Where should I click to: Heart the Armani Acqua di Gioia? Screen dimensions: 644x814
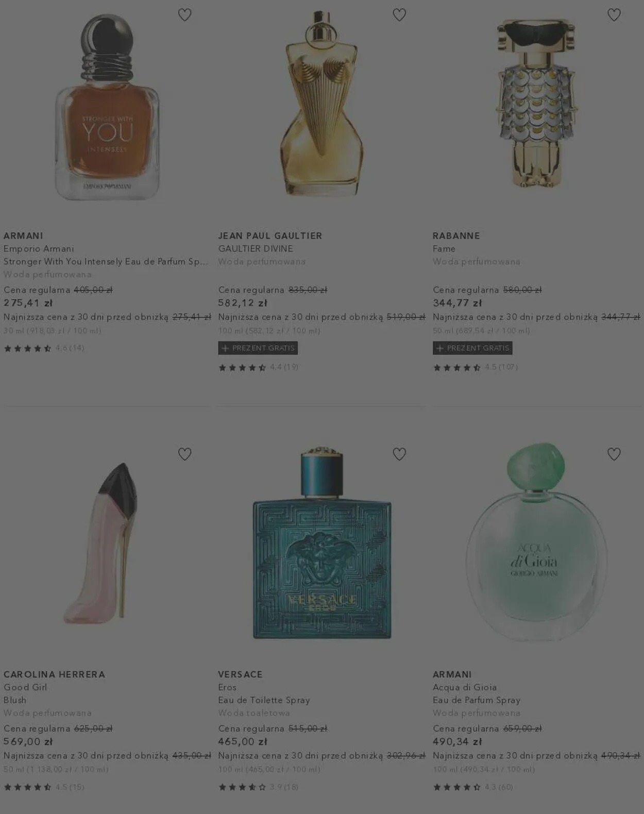(614, 454)
